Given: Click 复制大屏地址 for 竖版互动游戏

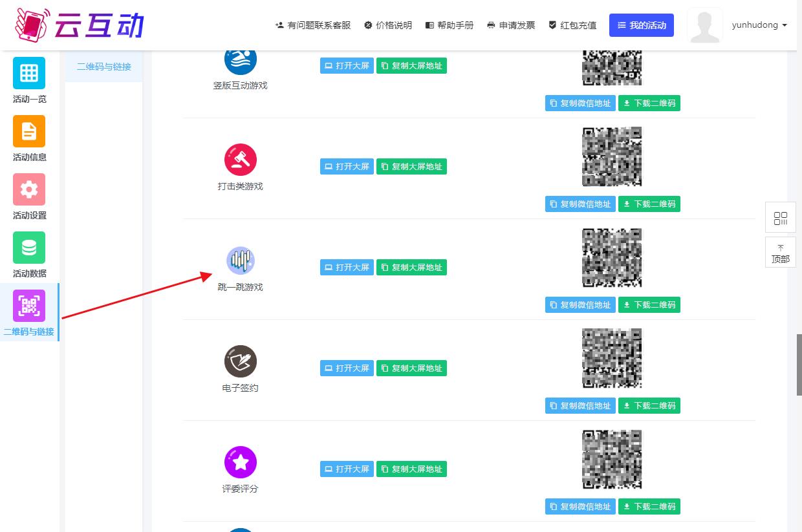Looking at the screenshot, I should click(x=411, y=66).
